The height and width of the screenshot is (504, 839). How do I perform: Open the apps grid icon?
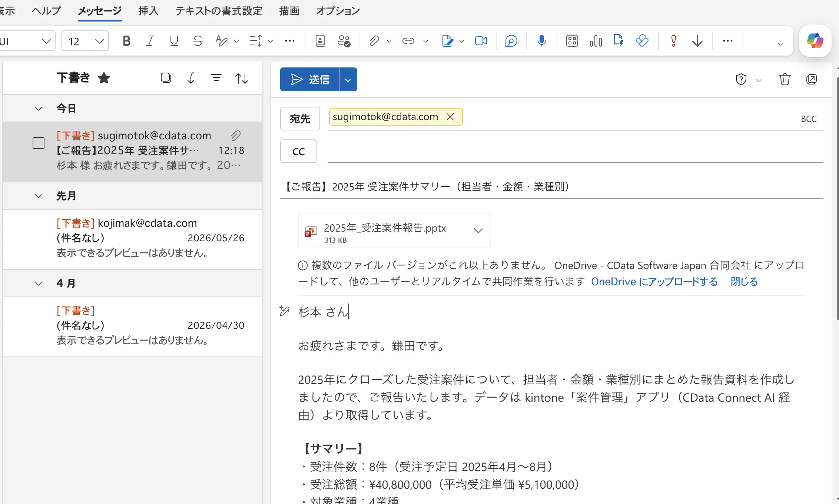click(x=572, y=41)
